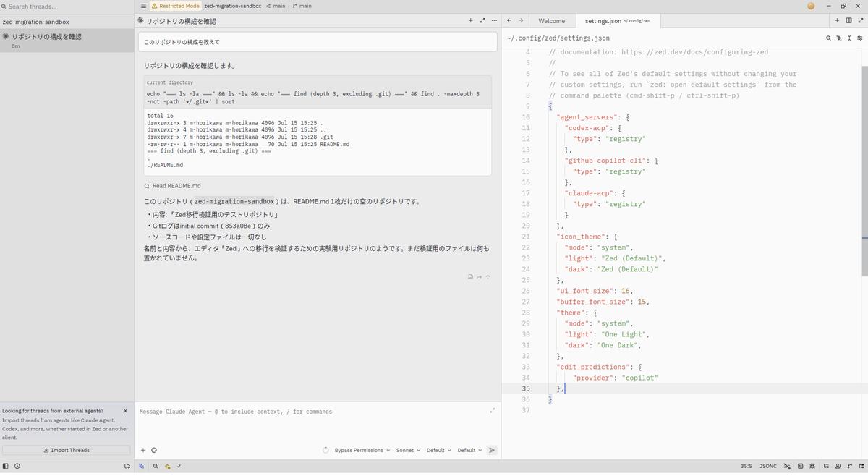
Task: Toggle the agent panel sparkle icon in the status bar
Action: [142, 467]
